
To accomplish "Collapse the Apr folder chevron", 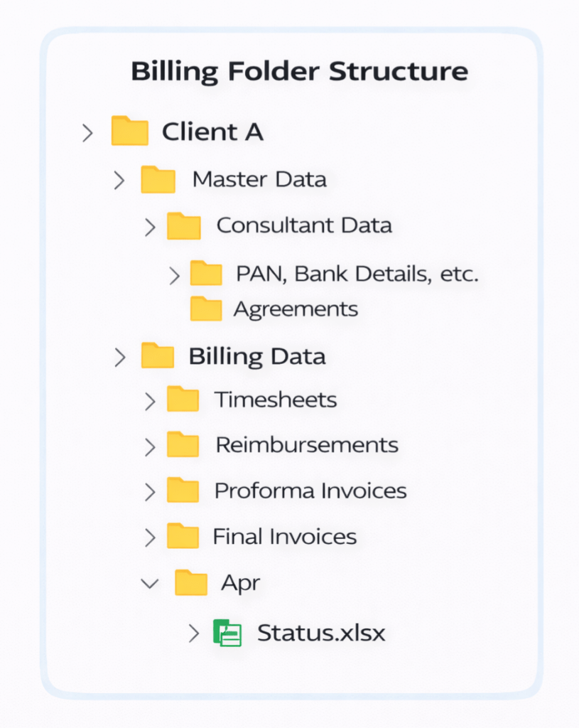I will pyautogui.click(x=149, y=584).
